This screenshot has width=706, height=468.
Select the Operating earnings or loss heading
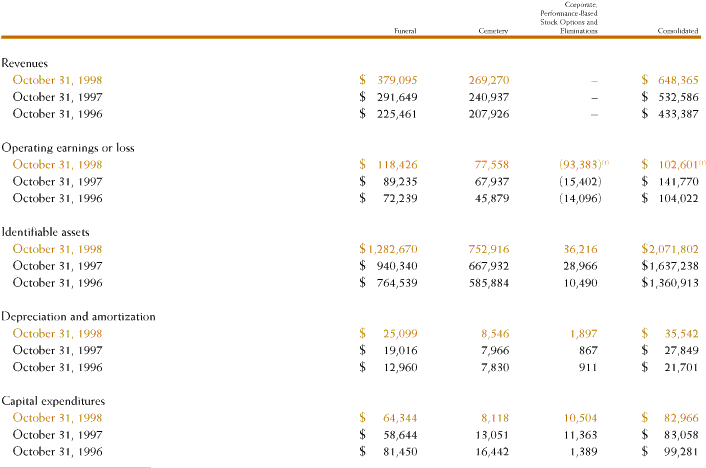68,148
